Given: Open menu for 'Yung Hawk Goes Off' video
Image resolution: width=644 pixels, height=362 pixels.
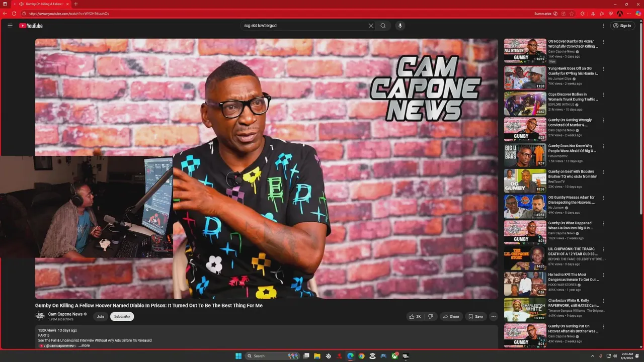Looking at the screenshot, I should click(x=603, y=69).
